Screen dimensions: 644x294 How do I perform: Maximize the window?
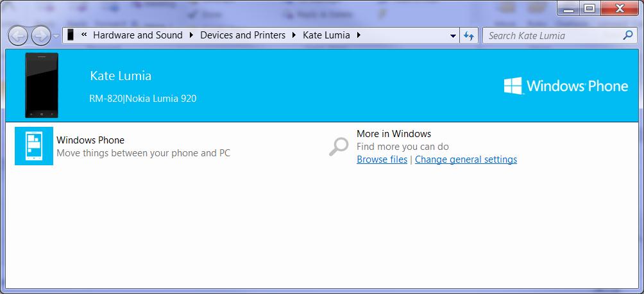point(589,8)
